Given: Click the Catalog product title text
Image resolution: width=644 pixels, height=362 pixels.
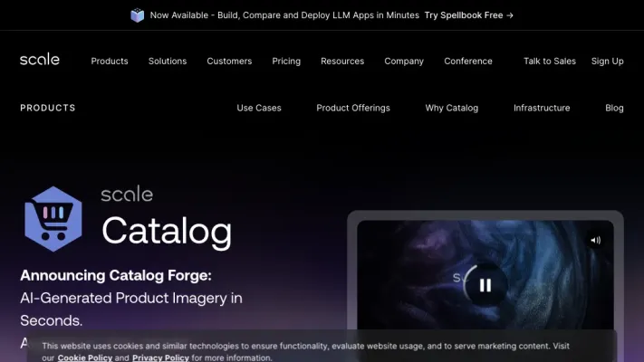Looking at the screenshot, I should [x=167, y=231].
